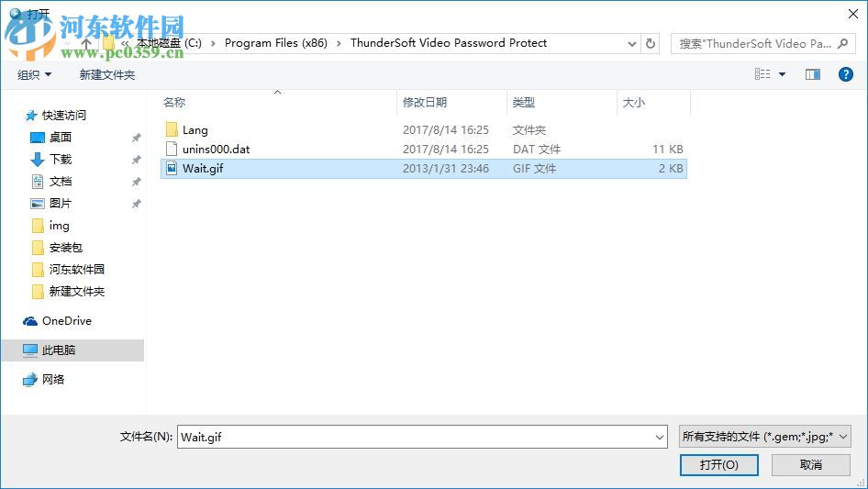Expand the file name history dropdown
This screenshot has height=489, width=868.
[x=660, y=438]
